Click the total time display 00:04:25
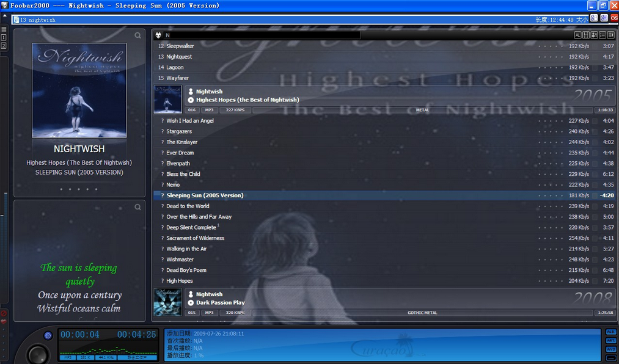 [x=137, y=335]
